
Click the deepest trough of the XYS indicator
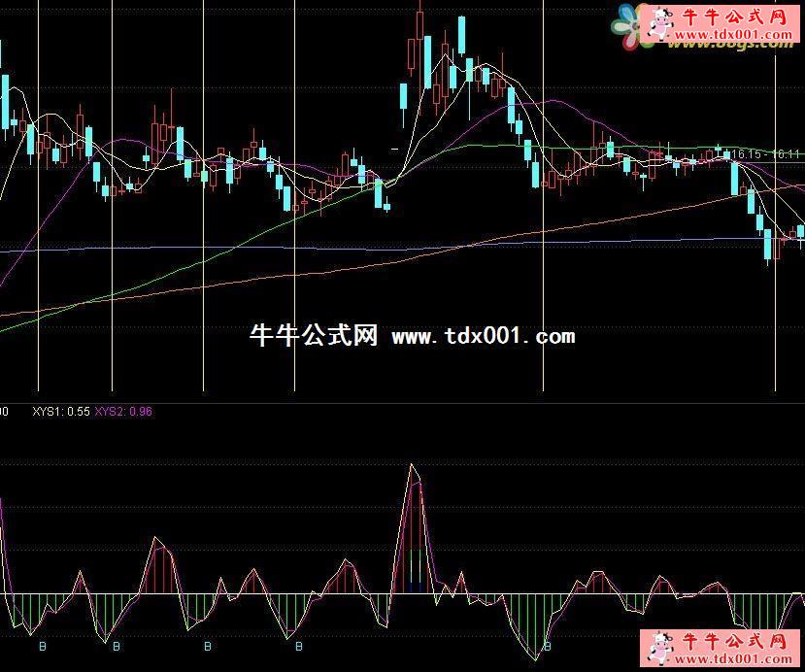pyautogui.click(x=533, y=658)
